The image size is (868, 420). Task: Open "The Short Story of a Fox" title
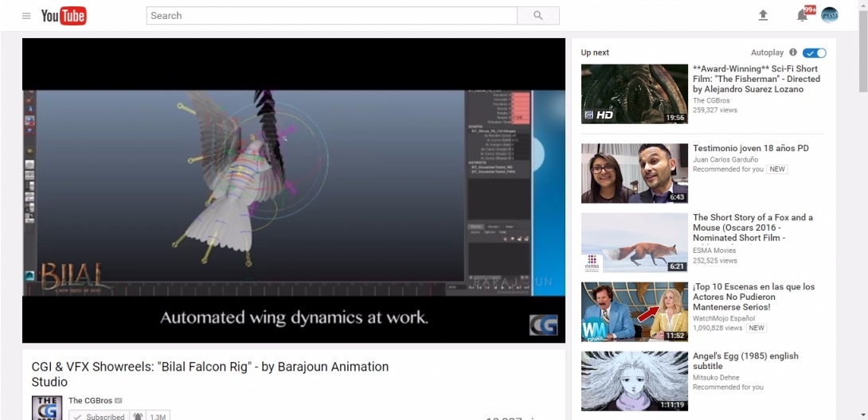(x=753, y=227)
